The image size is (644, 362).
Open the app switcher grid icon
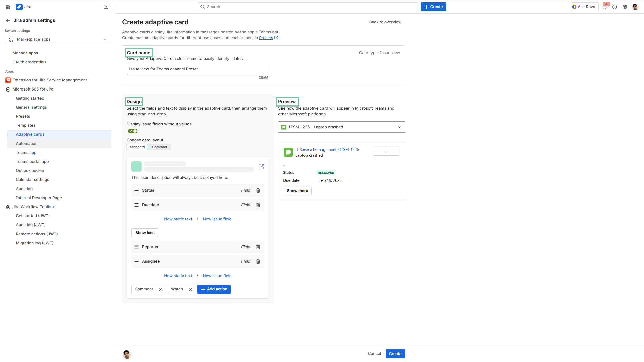(8, 7)
